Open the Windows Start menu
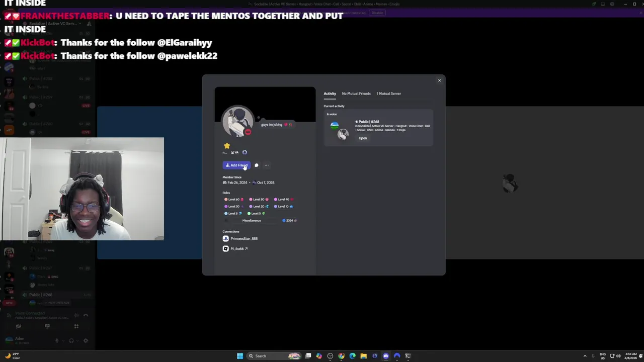 click(x=240, y=356)
